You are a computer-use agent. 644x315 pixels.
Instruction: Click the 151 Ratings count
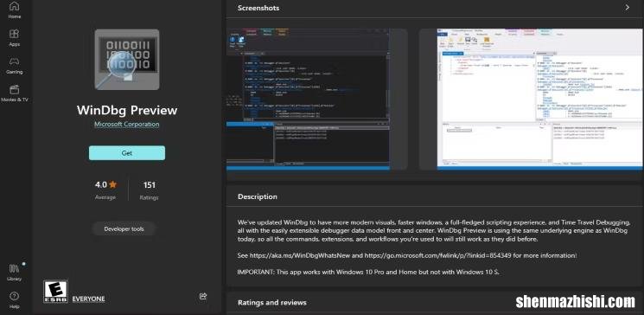click(x=149, y=190)
